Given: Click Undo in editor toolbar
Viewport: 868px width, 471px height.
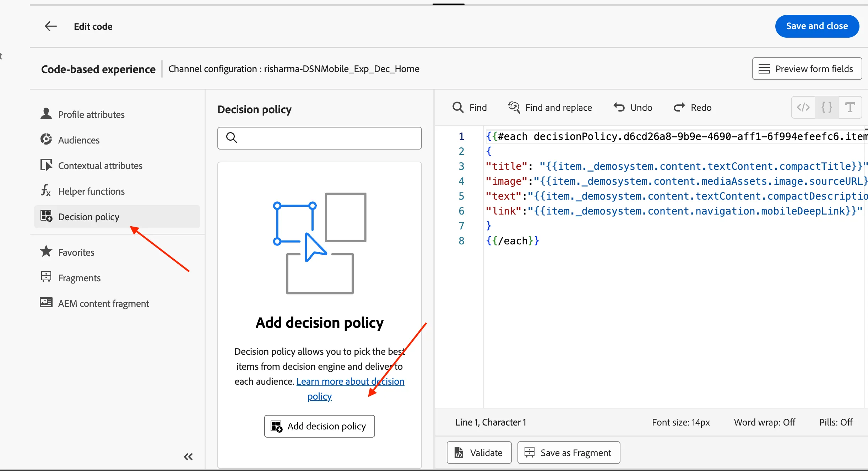Looking at the screenshot, I should (x=633, y=107).
